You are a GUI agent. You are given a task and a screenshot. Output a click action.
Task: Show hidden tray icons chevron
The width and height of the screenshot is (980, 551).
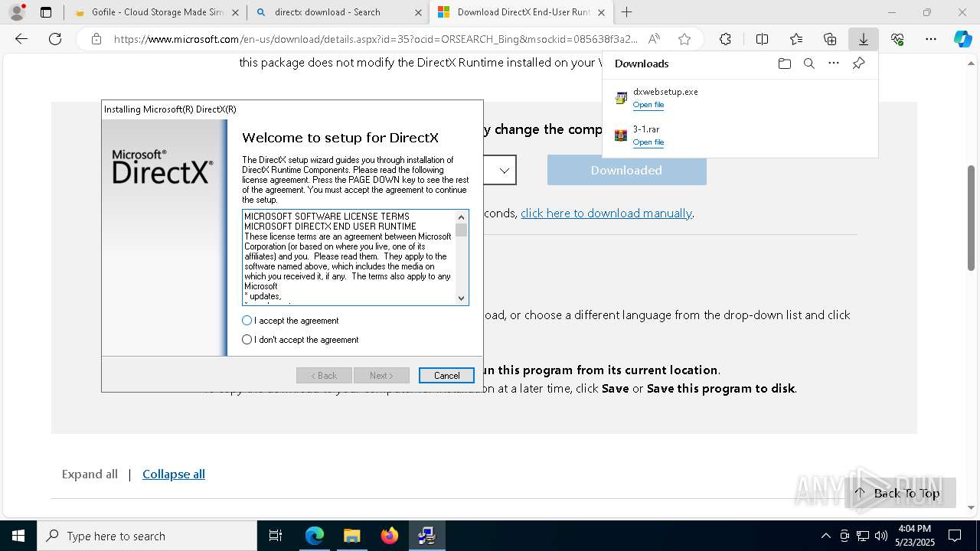(x=825, y=536)
